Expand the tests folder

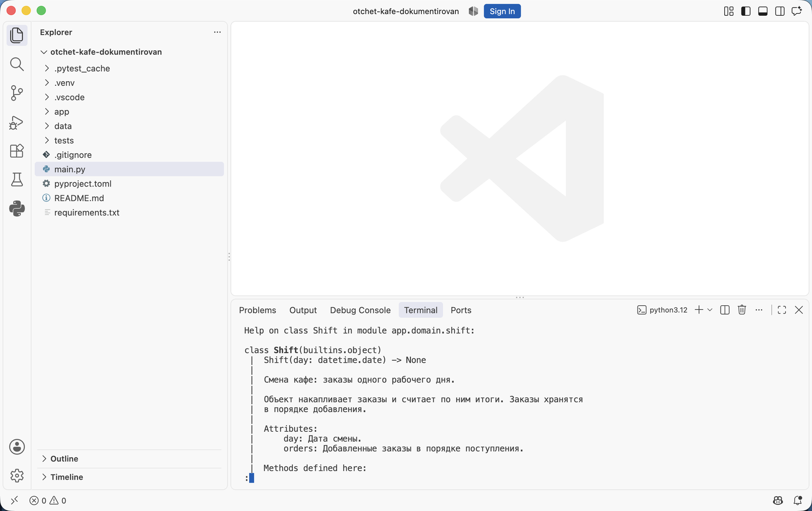point(129,140)
